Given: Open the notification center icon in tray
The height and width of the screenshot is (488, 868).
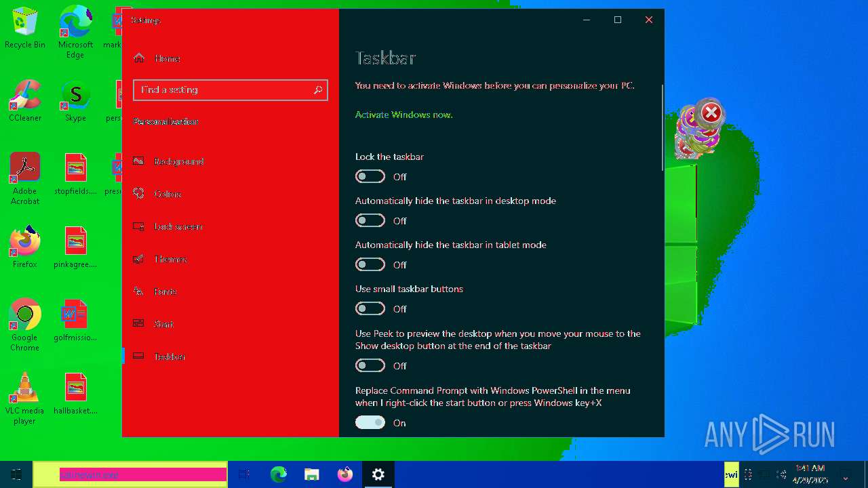Looking at the screenshot, I should pyautogui.click(x=846, y=474).
